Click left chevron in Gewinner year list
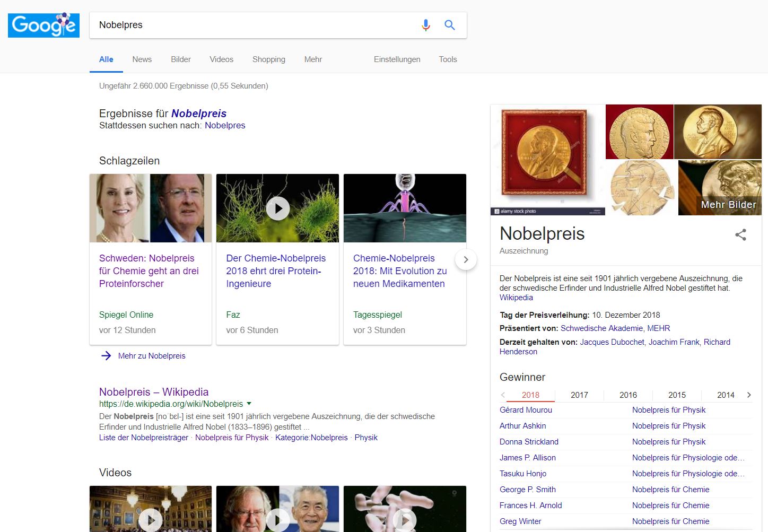The image size is (768, 532). tap(503, 395)
